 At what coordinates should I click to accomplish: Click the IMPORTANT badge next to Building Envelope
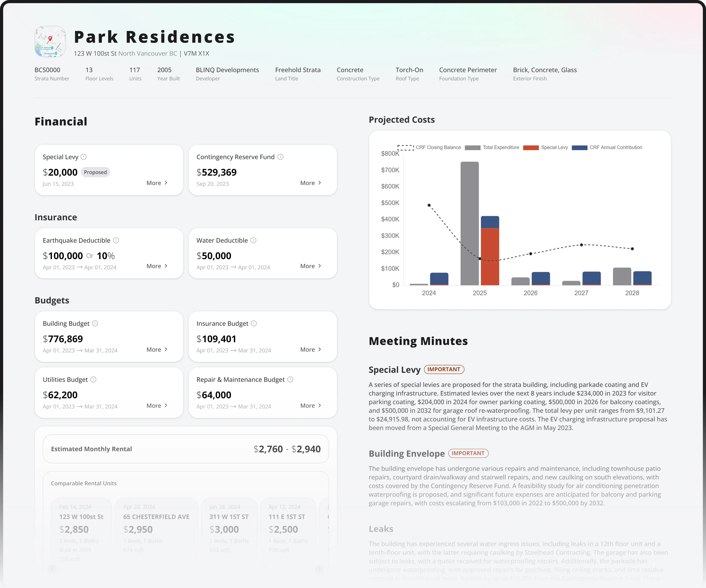(x=468, y=453)
